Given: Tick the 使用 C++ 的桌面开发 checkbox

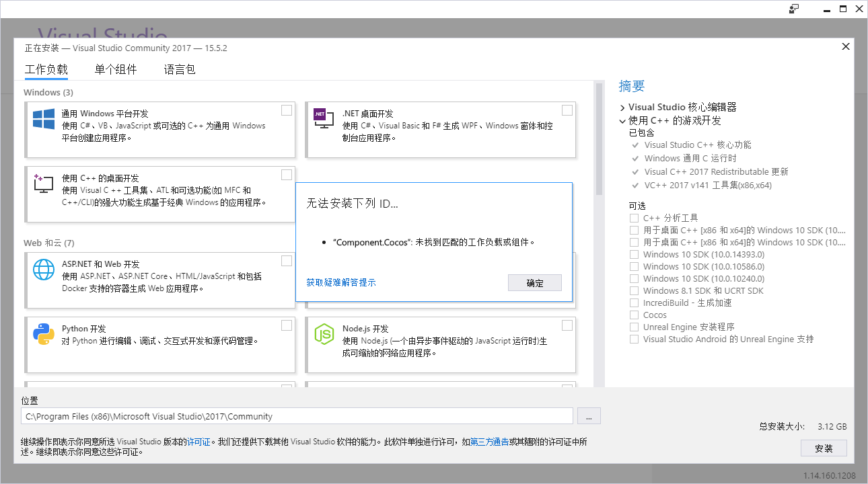Looking at the screenshot, I should tap(287, 175).
